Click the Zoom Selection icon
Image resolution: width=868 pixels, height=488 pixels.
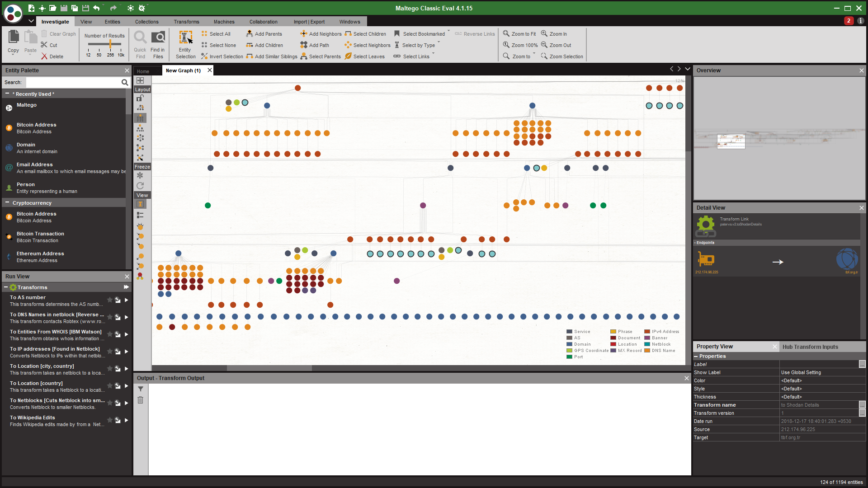544,56
